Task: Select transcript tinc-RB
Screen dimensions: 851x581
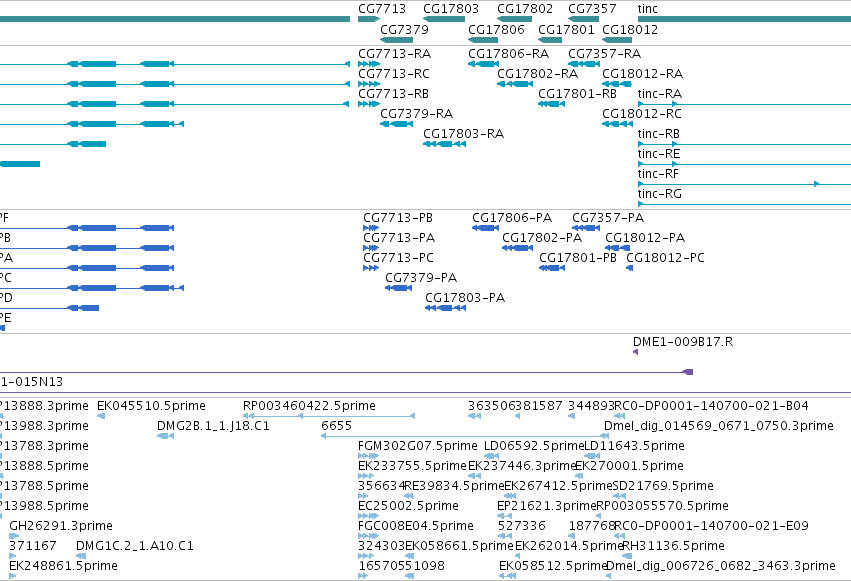Action: (x=744, y=144)
